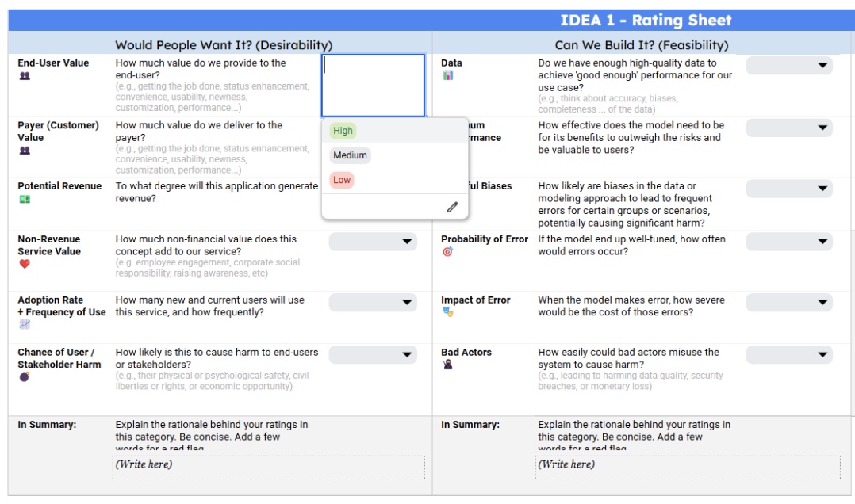The width and height of the screenshot is (855, 504).
Task: Click the chart icon under Adoption Rate
Action: click(x=25, y=324)
